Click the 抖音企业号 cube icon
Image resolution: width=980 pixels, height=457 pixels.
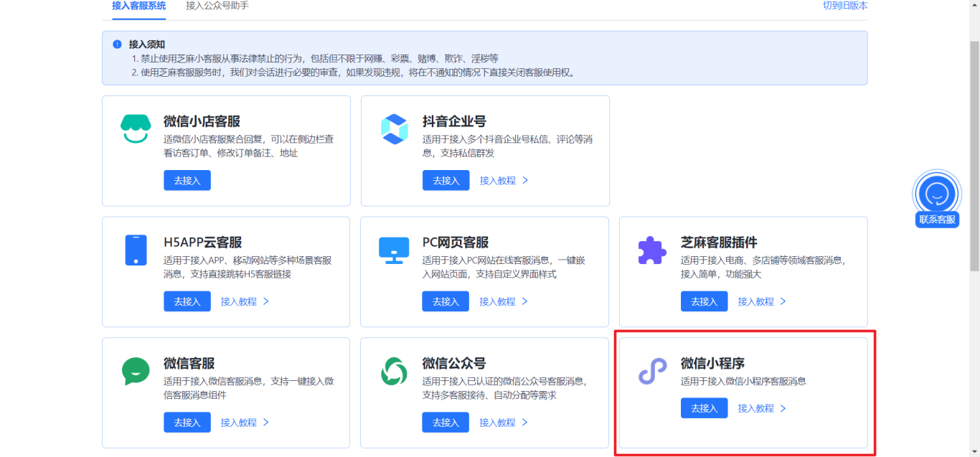(394, 128)
